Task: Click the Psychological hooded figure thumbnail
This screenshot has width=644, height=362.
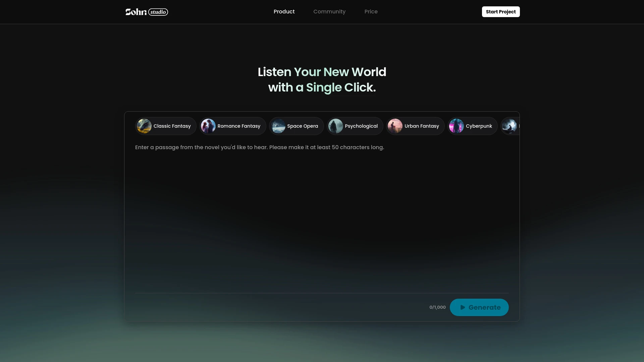Action: click(x=335, y=126)
